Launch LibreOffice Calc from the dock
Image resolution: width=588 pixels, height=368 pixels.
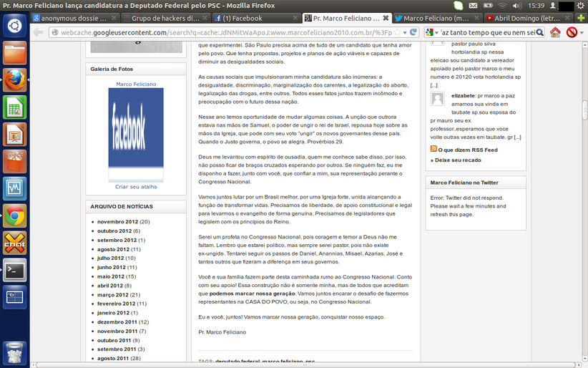point(14,107)
